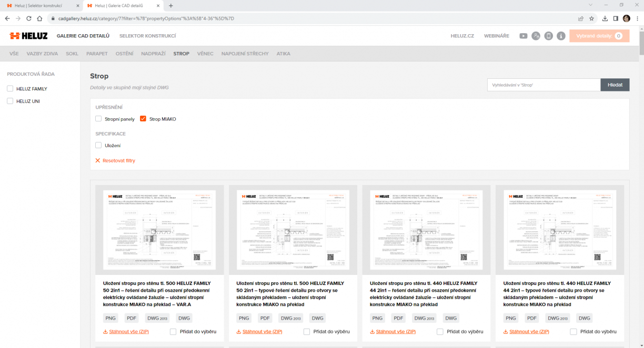The width and height of the screenshot is (644, 348).
Task: Select the NADPRAŽÍ category
Action: (x=154, y=54)
